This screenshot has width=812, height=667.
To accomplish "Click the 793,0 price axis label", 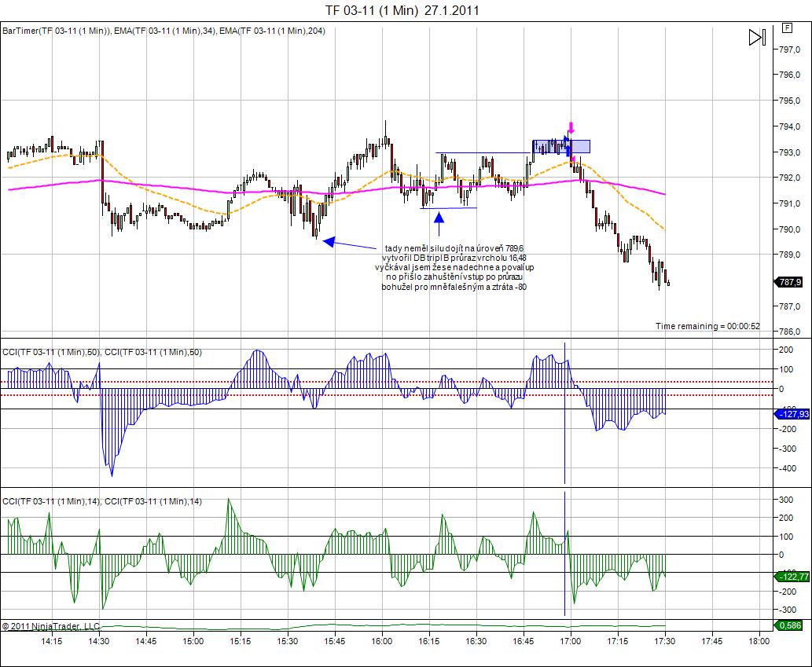I will coord(790,152).
